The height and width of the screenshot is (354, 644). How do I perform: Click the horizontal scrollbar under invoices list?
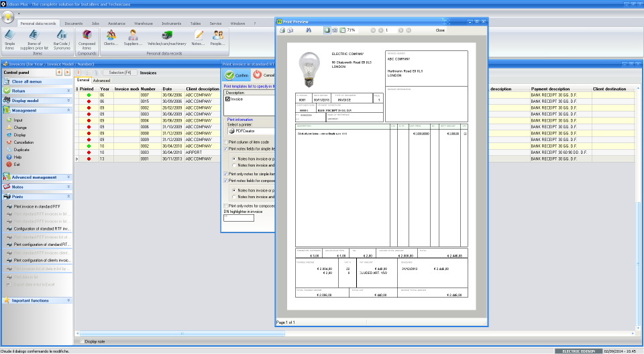click(182, 334)
